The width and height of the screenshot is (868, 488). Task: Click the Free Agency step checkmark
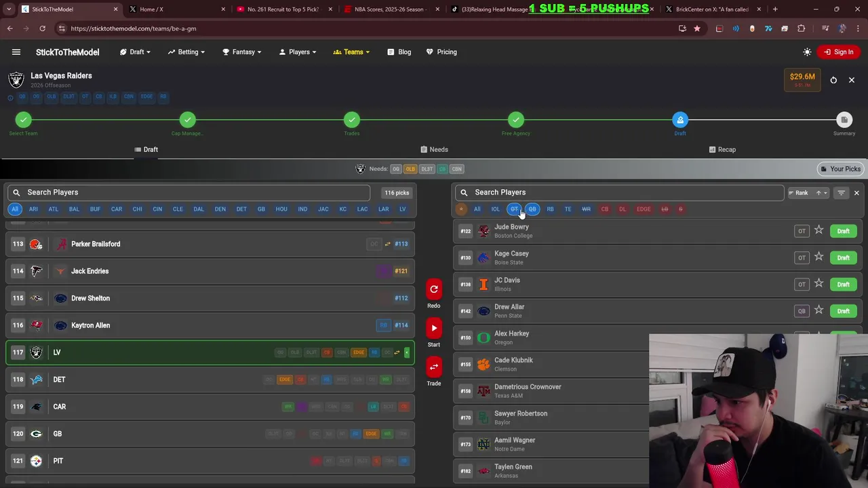(x=516, y=120)
